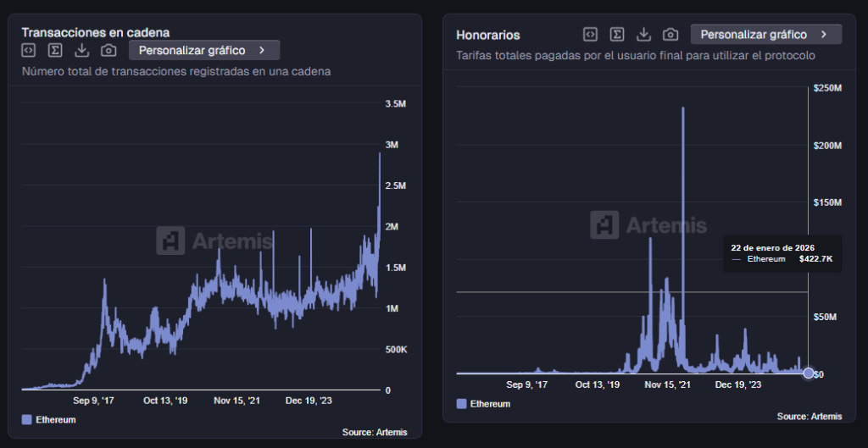Click sigma icon in Transacciones en cadena panel

[55, 51]
